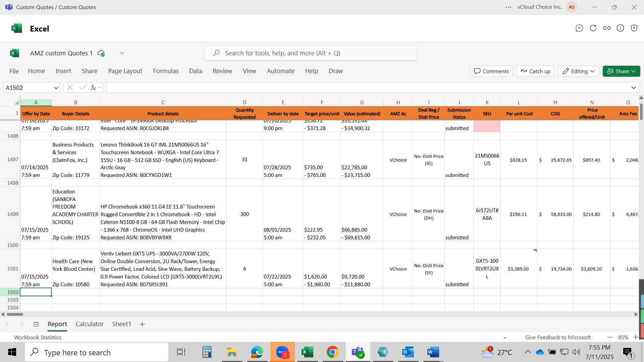Click the Quantity Requested 300 cell
This screenshot has width=644, height=362.
coord(245,214)
